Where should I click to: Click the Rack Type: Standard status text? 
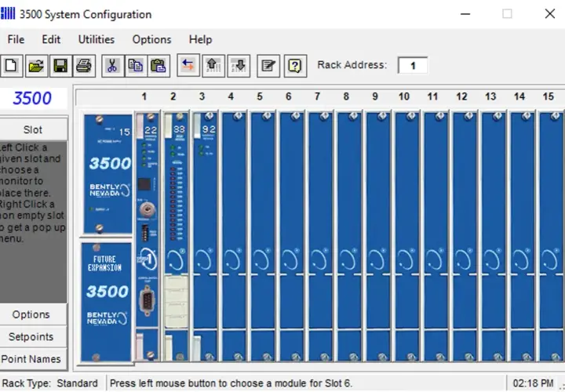pyautogui.click(x=49, y=383)
